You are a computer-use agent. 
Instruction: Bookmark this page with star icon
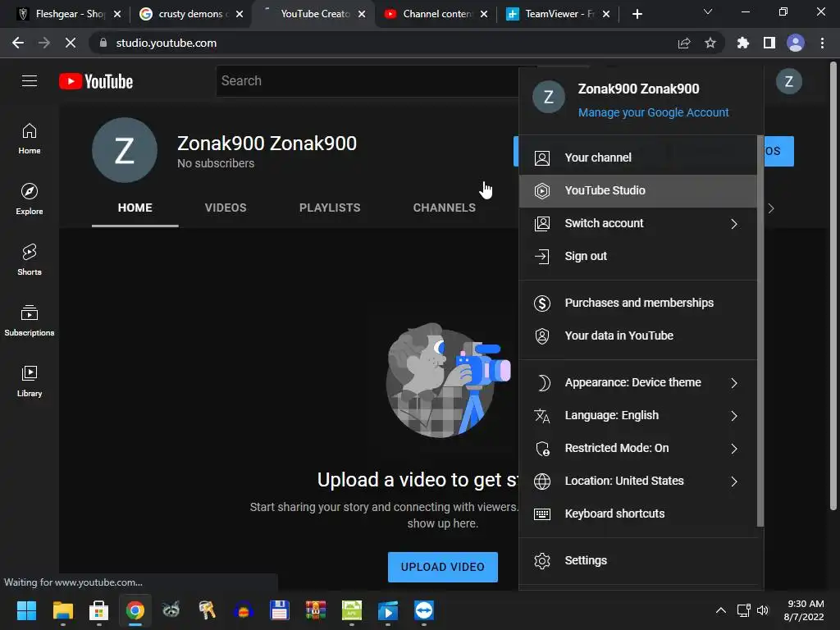710,43
